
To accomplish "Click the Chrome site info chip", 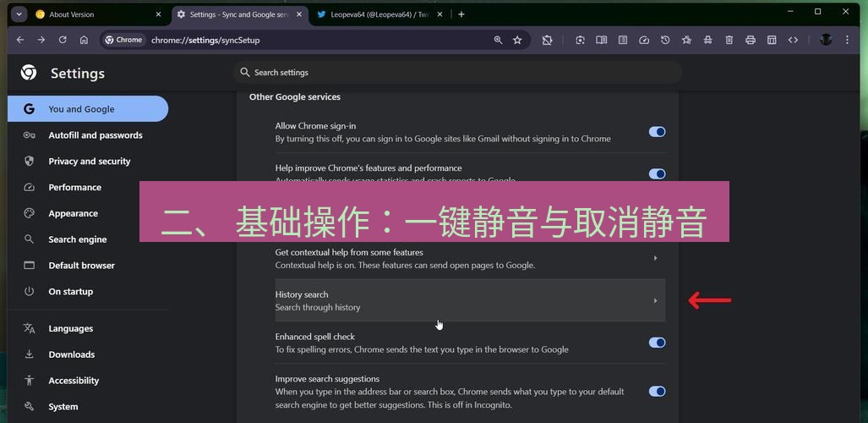I will pos(124,40).
